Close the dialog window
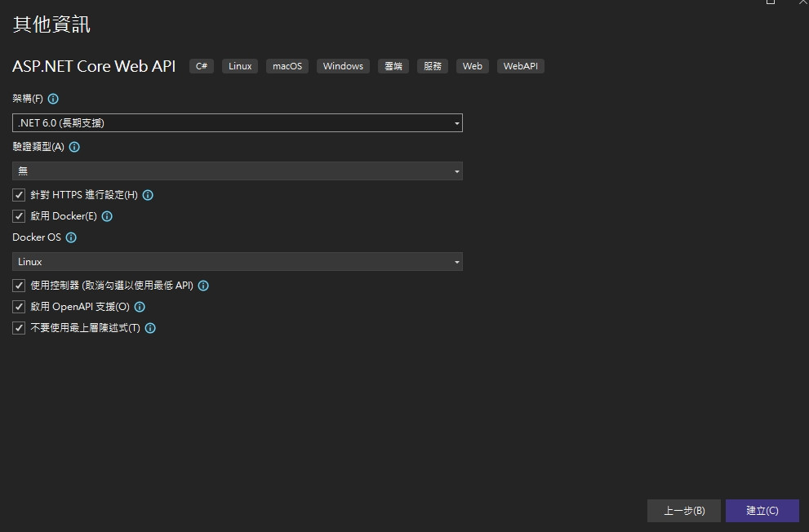Viewport: 809px width, 532px height. [803, 2]
